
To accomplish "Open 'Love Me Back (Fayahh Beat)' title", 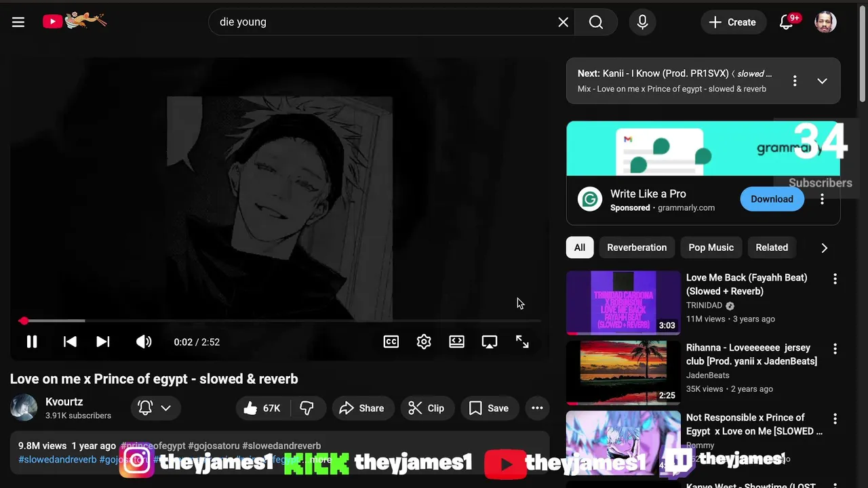I will 747,284.
